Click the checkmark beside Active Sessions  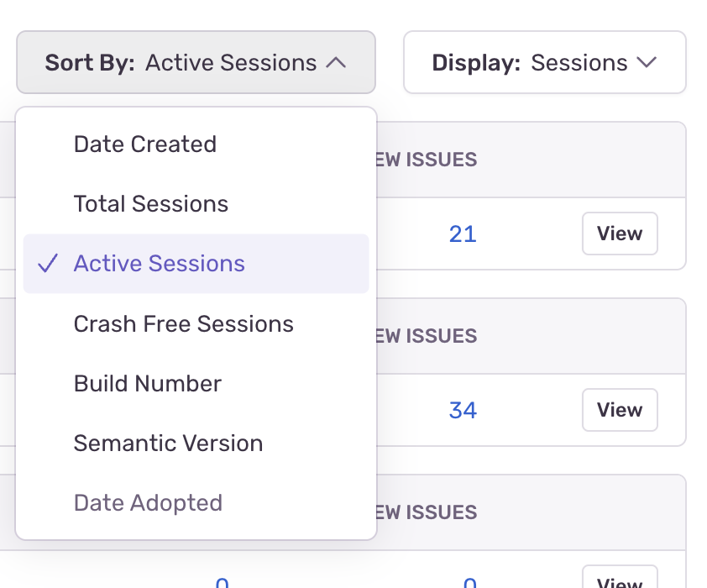(x=49, y=264)
